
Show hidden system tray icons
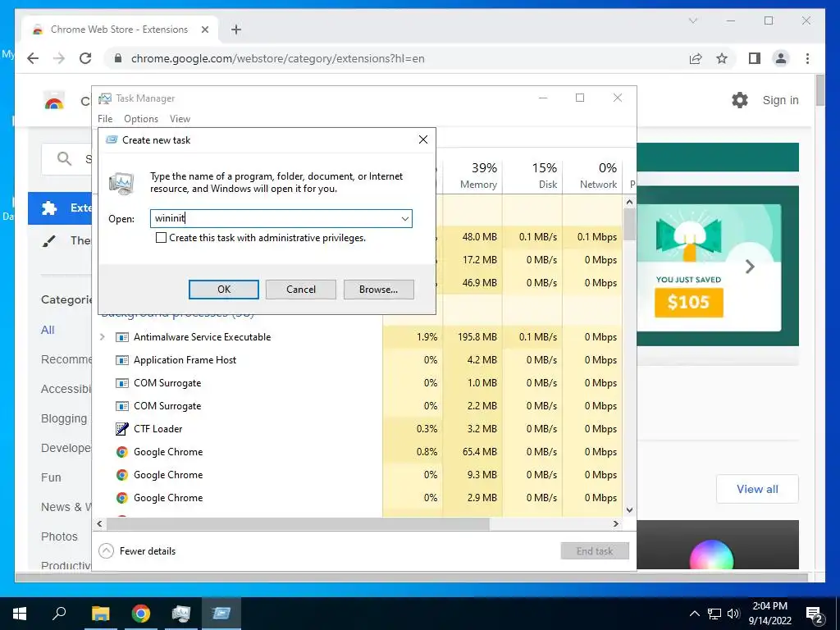point(694,614)
